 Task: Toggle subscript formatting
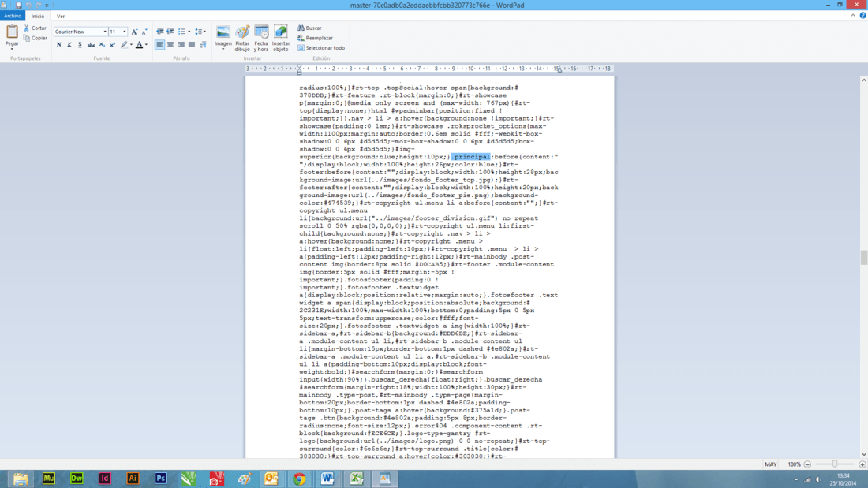click(102, 45)
